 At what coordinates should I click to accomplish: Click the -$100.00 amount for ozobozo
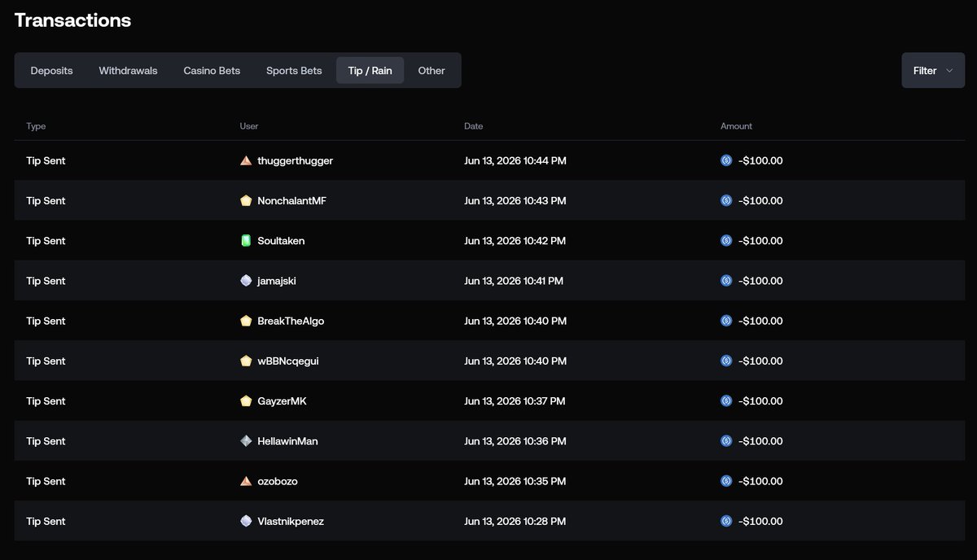click(x=760, y=481)
